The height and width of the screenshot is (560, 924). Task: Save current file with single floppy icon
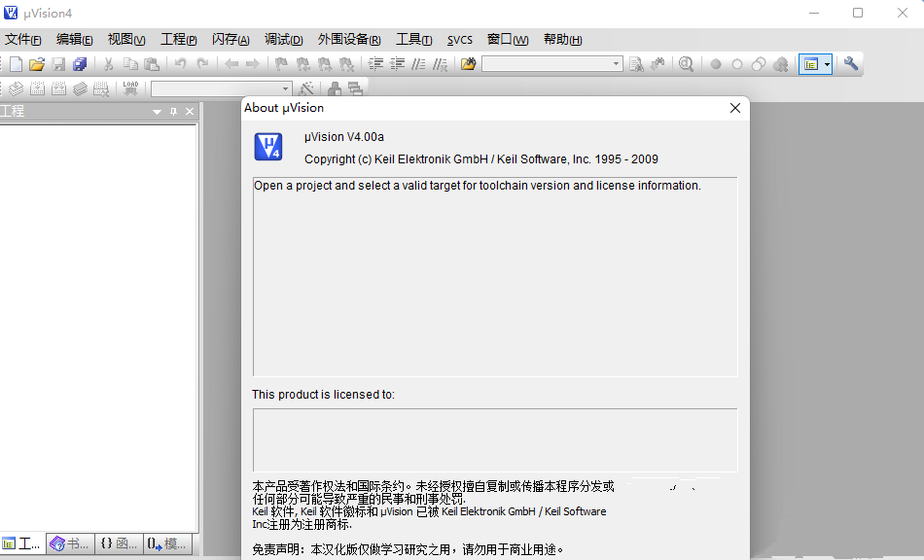58,64
